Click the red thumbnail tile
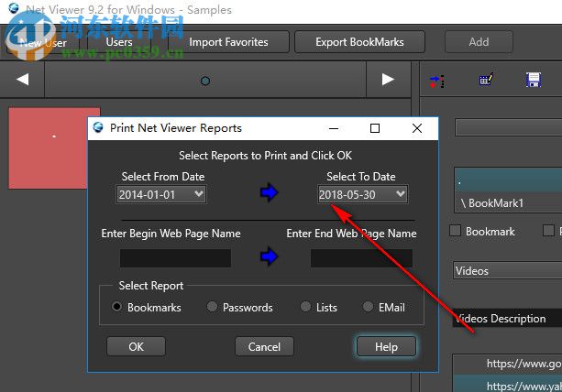 [x=48, y=148]
